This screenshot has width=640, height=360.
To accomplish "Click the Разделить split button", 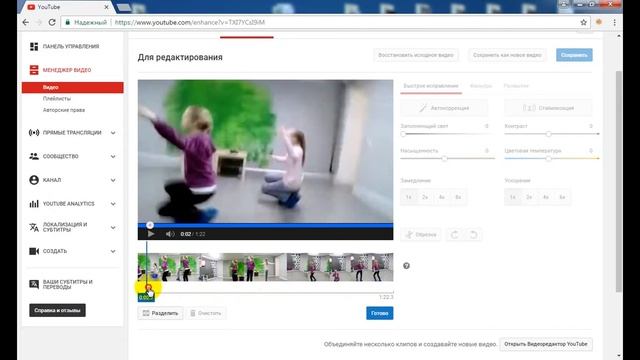I will pos(160,313).
